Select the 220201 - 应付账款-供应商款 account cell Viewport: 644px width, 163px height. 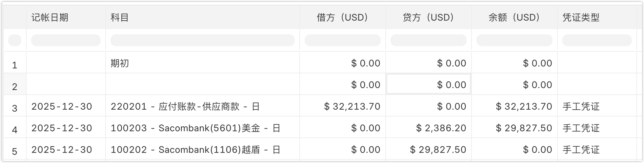pos(185,106)
